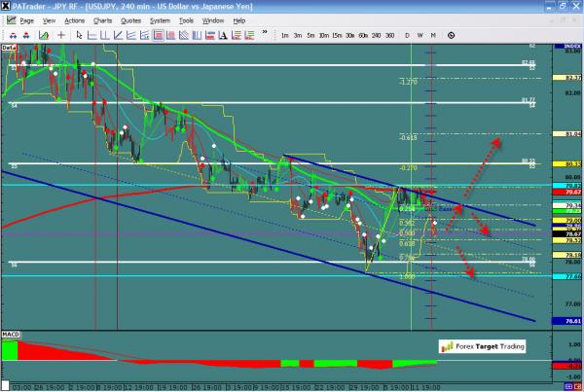Open the System menu

click(x=160, y=20)
